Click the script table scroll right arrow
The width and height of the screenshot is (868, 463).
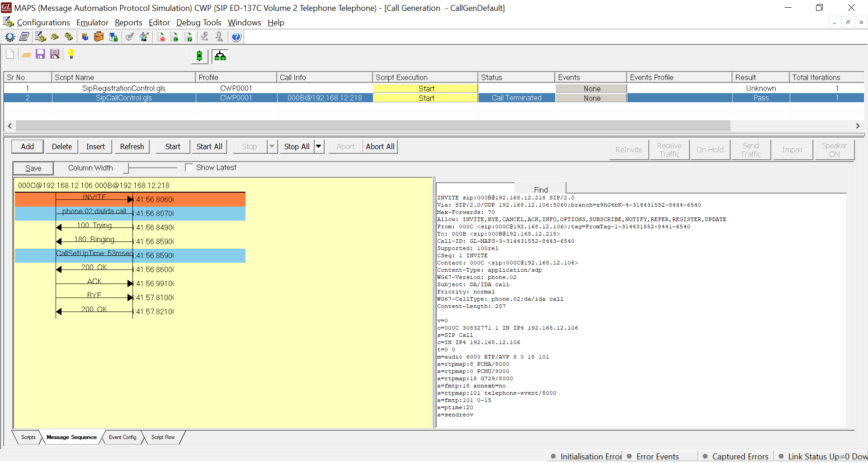click(x=858, y=126)
